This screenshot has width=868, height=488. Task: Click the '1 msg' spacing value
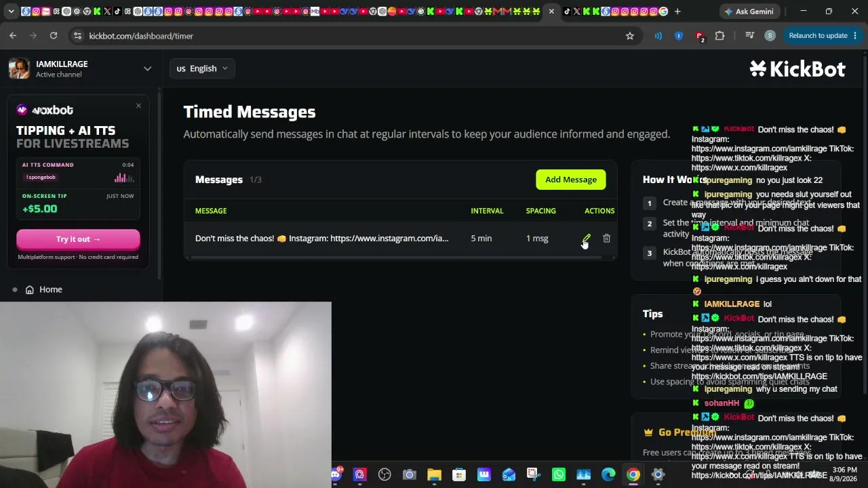point(537,239)
